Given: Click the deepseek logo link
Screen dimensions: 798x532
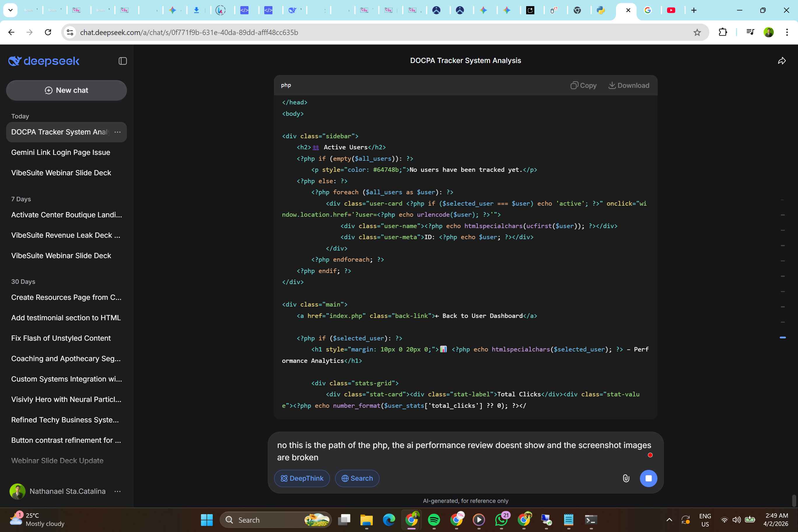Looking at the screenshot, I should click(x=44, y=61).
